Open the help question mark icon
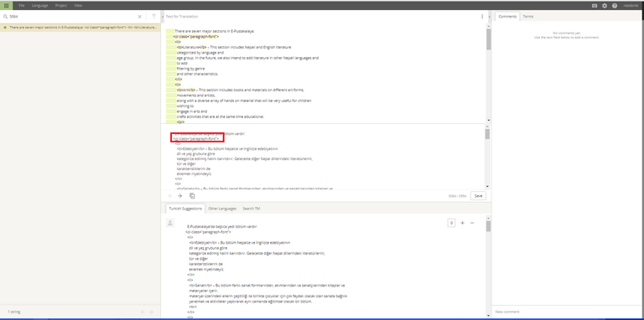The width and height of the screenshot is (644, 320). click(x=615, y=6)
